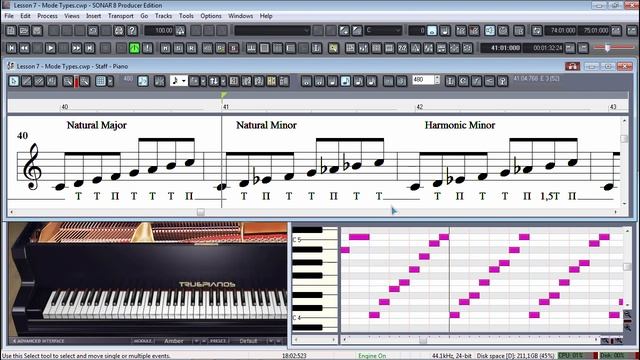
Task: Select the sixteenth note duration button
Action: pyautogui.click(x=358, y=81)
